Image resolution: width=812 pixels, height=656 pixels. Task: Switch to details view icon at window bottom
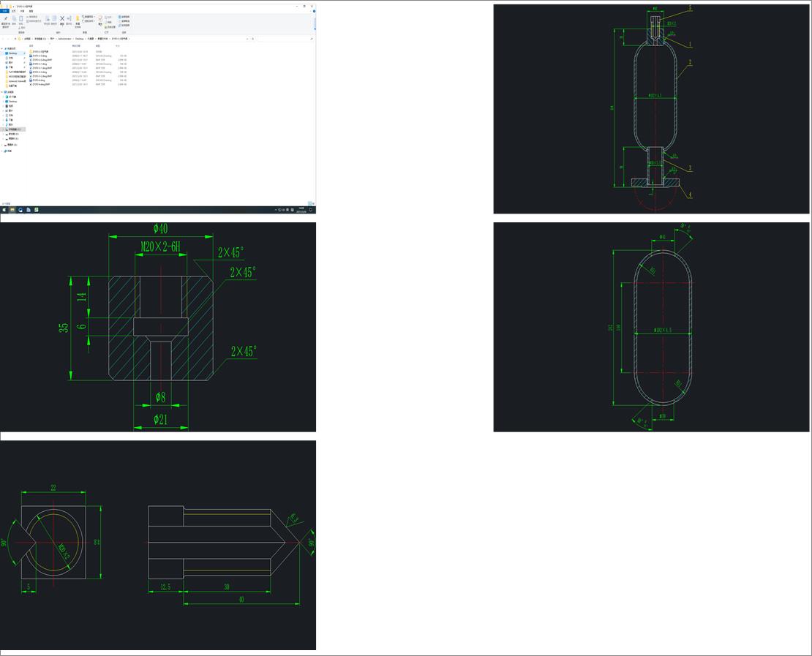pyautogui.click(x=309, y=203)
